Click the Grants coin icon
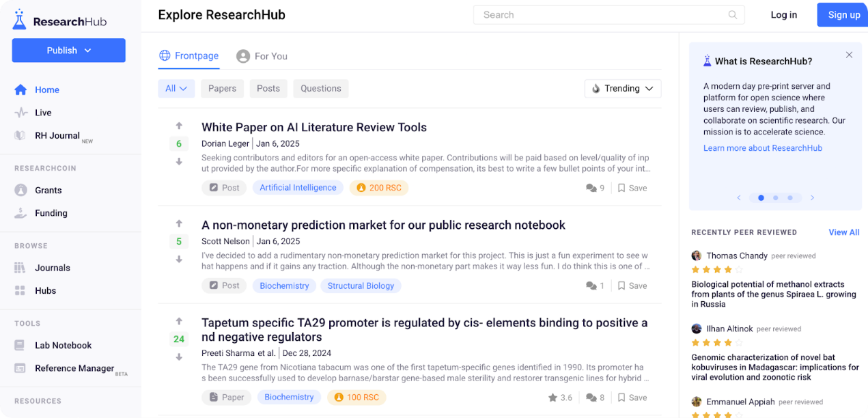This screenshot has width=868, height=418. (20, 191)
